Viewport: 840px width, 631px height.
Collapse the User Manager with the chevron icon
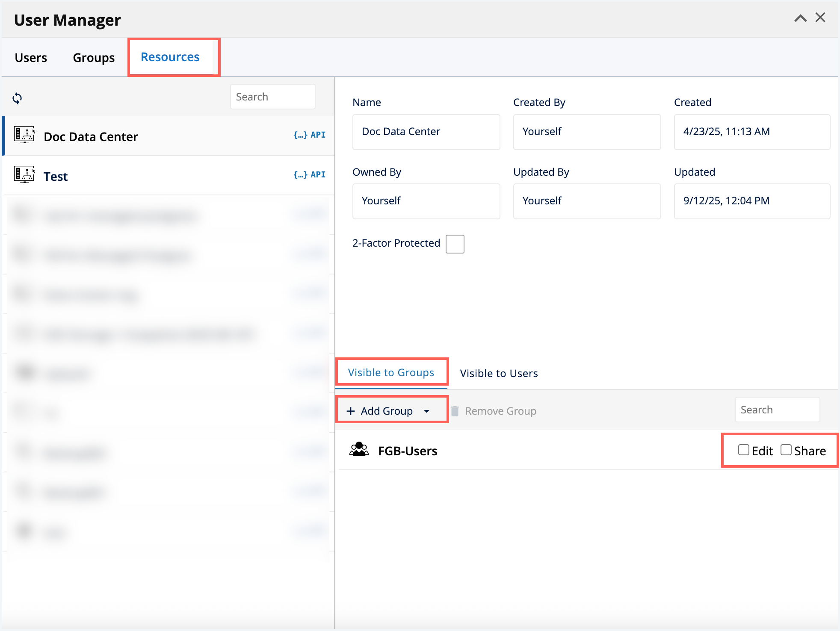pyautogui.click(x=800, y=18)
